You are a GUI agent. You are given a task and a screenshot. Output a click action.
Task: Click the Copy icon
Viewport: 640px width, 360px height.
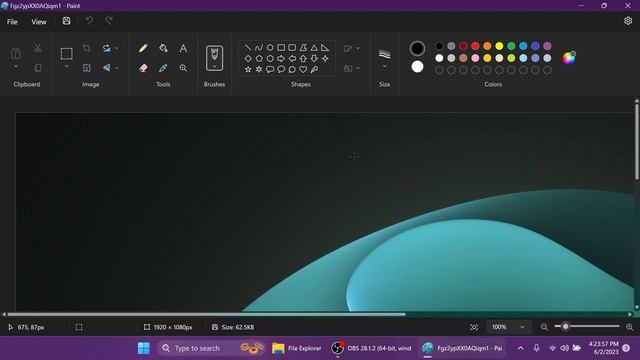click(x=38, y=68)
